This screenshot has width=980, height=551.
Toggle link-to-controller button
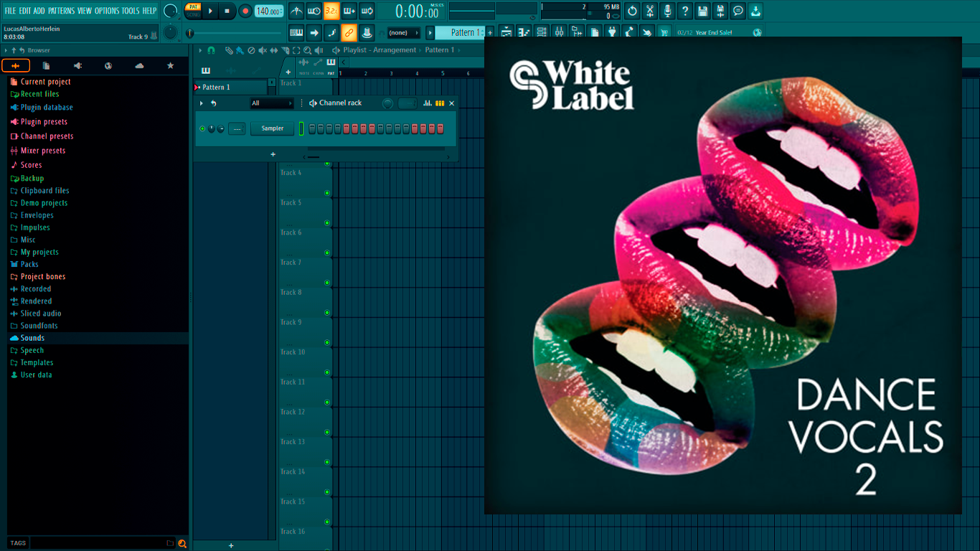coord(349,32)
